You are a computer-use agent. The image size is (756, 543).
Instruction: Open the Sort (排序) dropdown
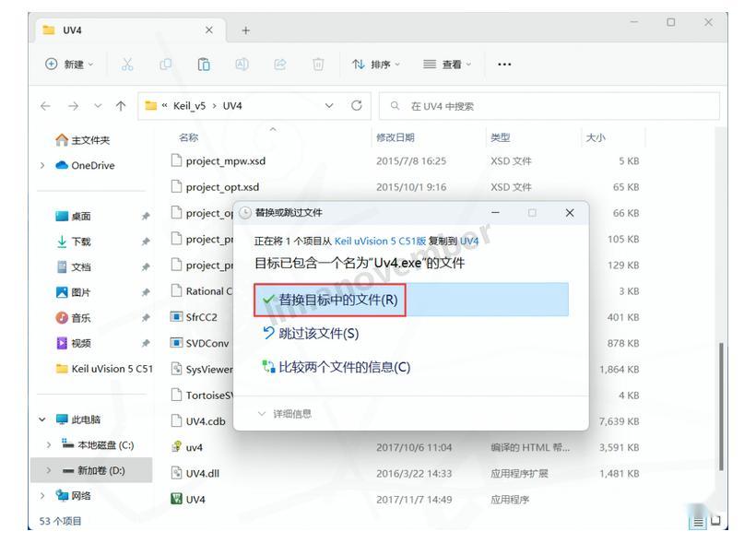click(376, 65)
